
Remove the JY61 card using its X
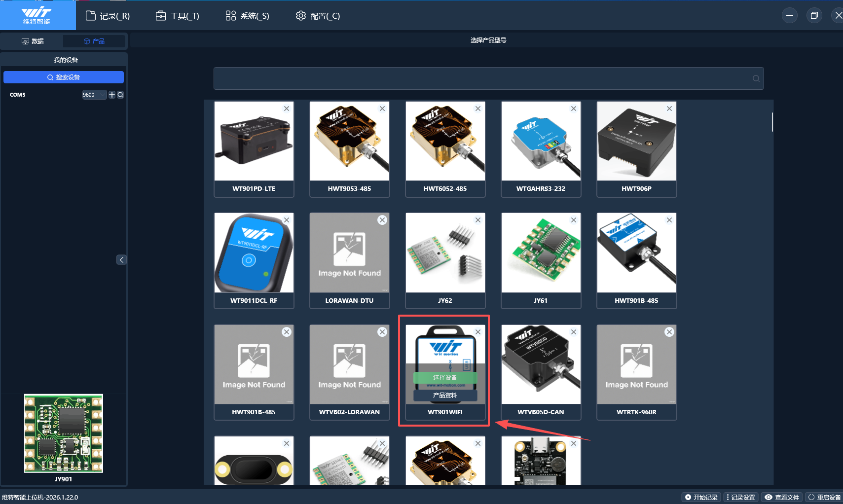click(x=574, y=220)
